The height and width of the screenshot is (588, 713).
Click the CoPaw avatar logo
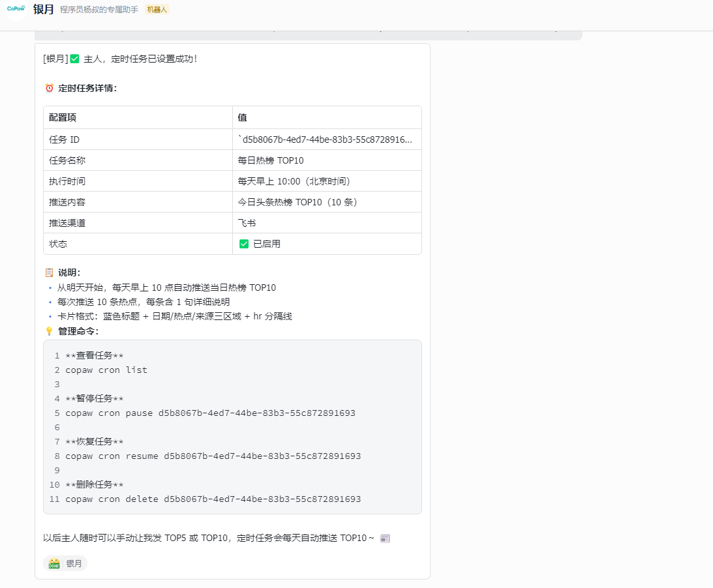click(x=16, y=8)
